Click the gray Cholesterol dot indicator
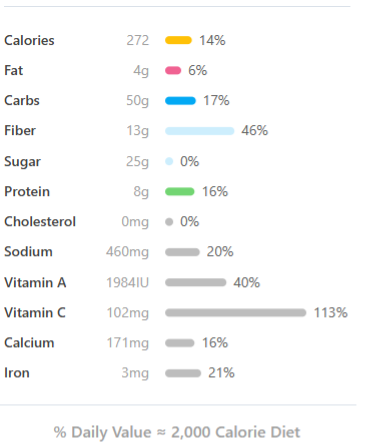 [169, 222]
